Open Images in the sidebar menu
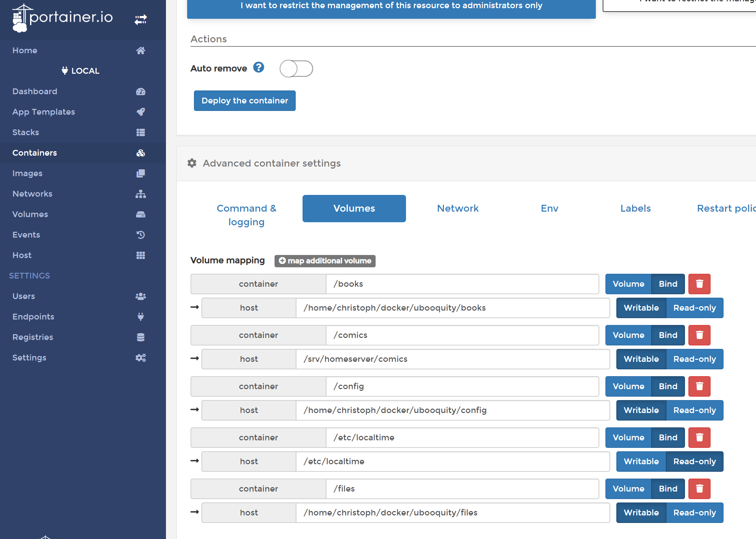 coord(27,173)
